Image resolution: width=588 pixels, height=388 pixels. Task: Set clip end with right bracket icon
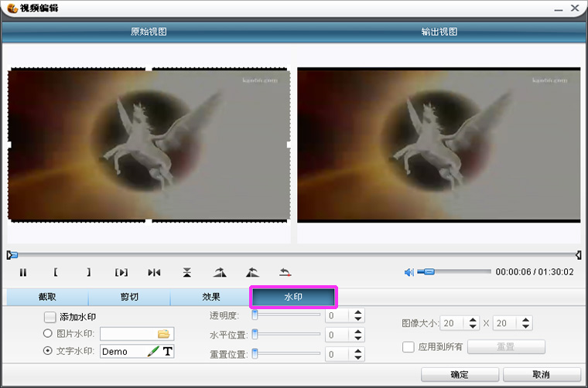88,272
